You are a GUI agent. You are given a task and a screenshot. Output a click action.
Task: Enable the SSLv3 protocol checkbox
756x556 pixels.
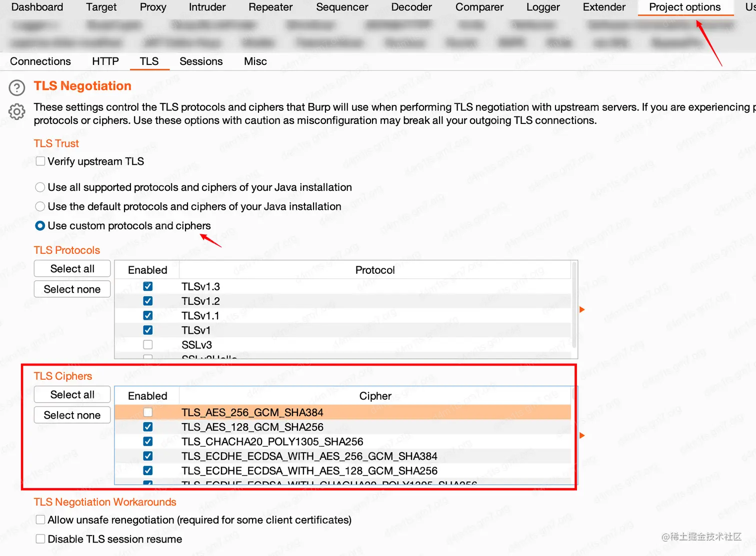tap(147, 345)
